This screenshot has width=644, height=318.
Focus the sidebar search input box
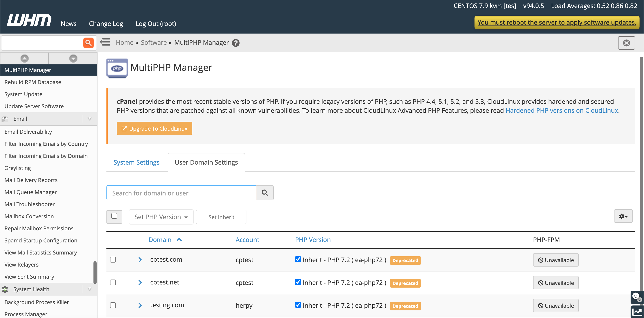pos(42,43)
